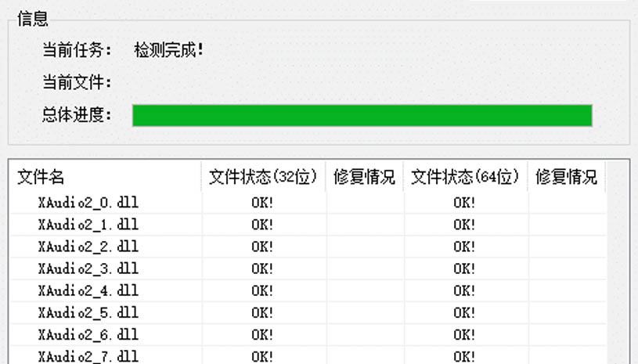Click the 32-bit OK! status of XAudio2_3.dll
This screenshot has width=638, height=364.
click(x=262, y=268)
